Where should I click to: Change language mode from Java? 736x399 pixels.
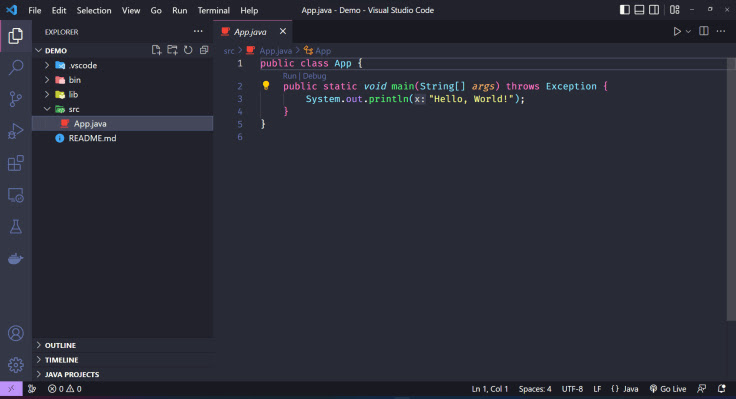pyautogui.click(x=630, y=389)
